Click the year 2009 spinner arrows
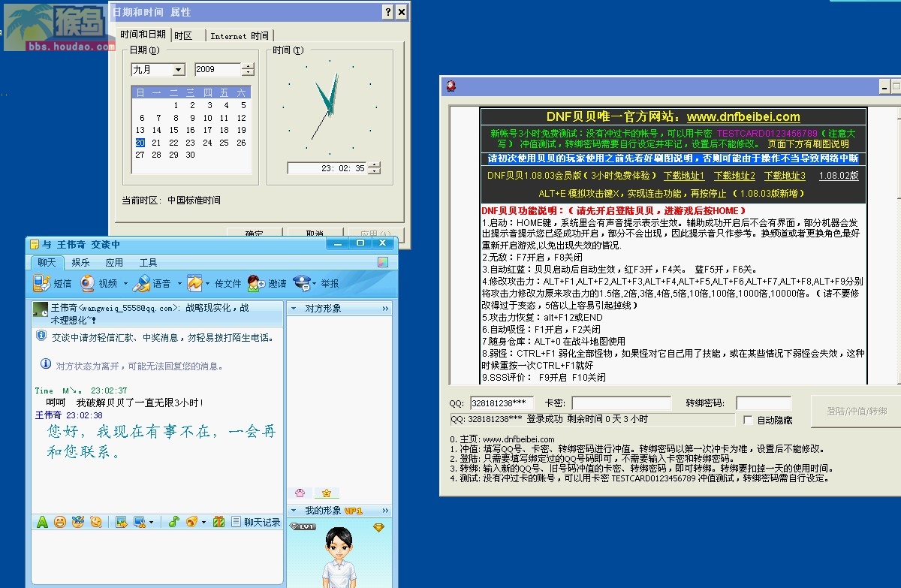The height and width of the screenshot is (588, 901). pyautogui.click(x=249, y=70)
